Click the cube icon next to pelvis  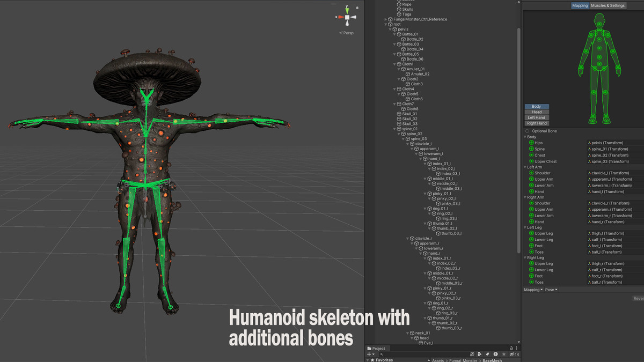point(394,29)
